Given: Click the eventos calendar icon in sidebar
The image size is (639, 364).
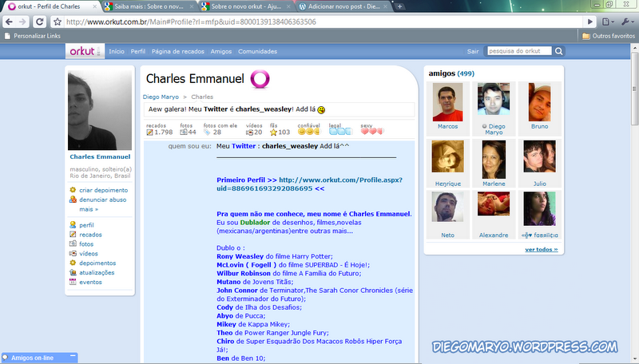Looking at the screenshot, I should pyautogui.click(x=73, y=282).
